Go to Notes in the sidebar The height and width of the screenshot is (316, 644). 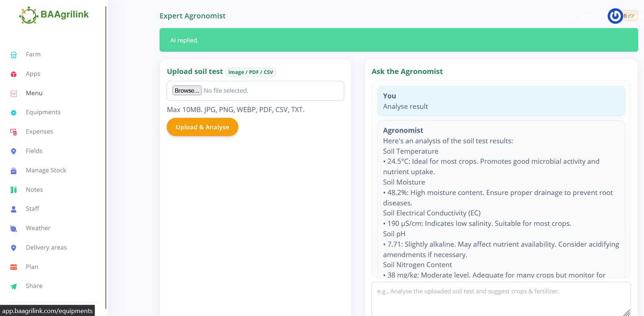click(x=34, y=190)
